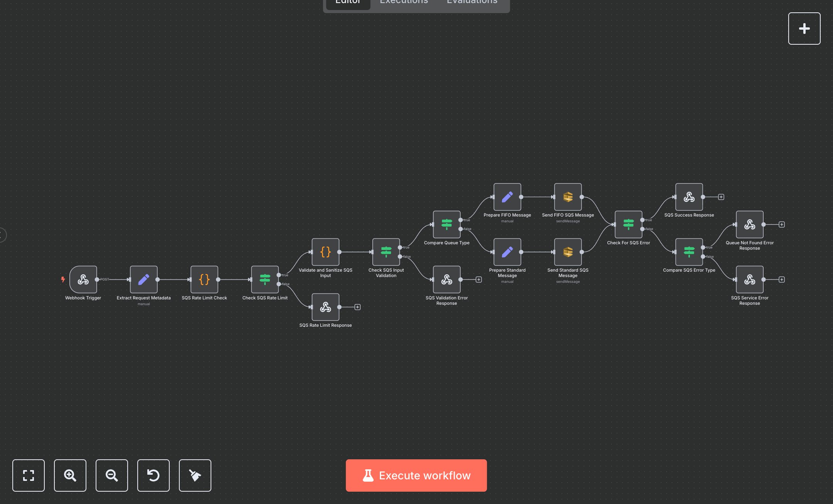Select the Webhook Trigger node
The width and height of the screenshot is (833, 504).
(83, 280)
